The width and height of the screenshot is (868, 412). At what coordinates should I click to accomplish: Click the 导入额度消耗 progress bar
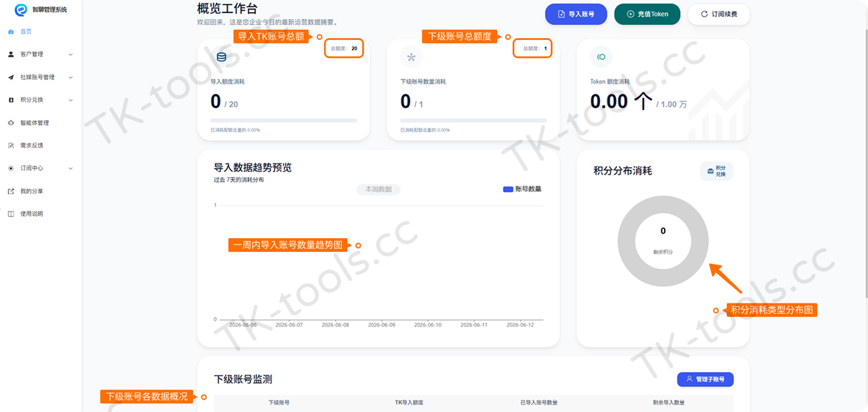[283, 121]
